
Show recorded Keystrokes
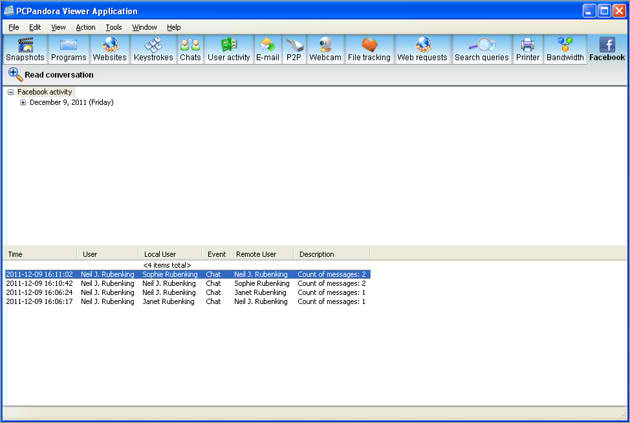[153, 50]
